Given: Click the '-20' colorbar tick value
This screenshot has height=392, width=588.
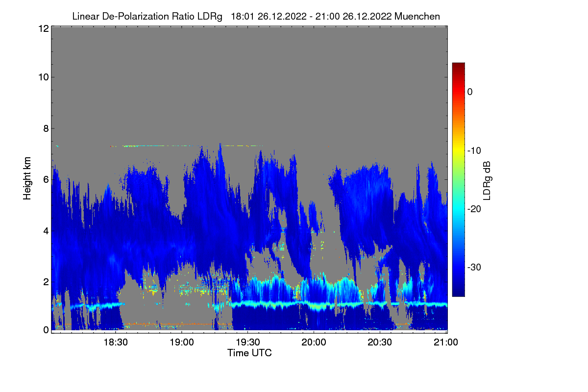Looking at the screenshot, I should pos(473,209).
